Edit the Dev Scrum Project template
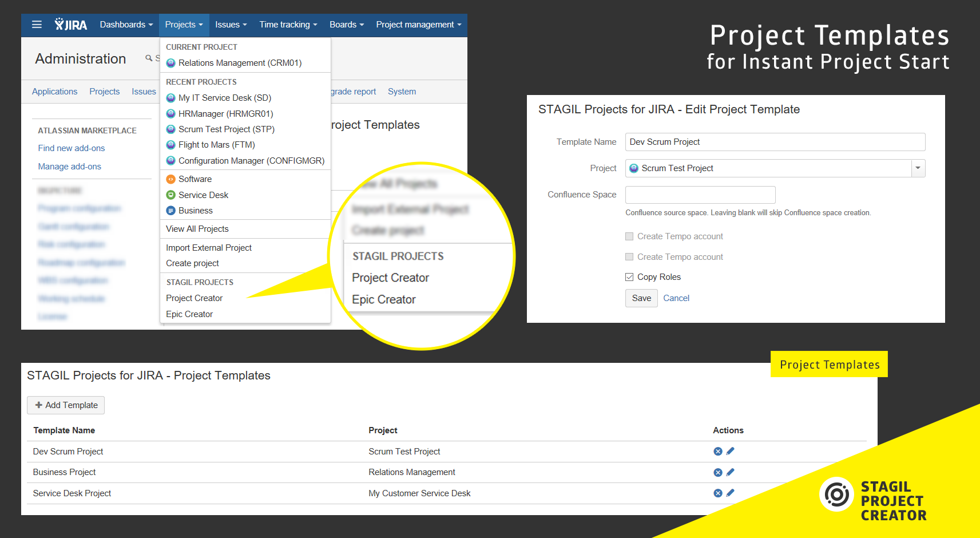 click(x=731, y=452)
